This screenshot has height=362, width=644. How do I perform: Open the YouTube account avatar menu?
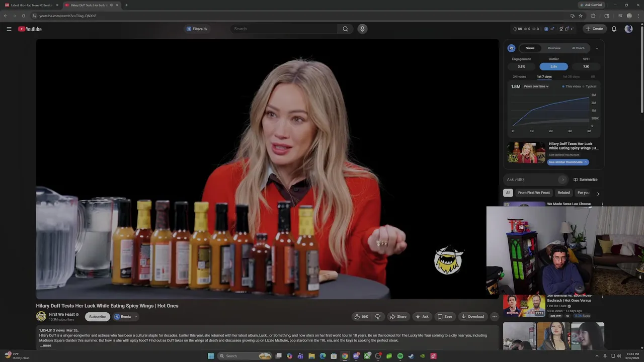(x=628, y=29)
